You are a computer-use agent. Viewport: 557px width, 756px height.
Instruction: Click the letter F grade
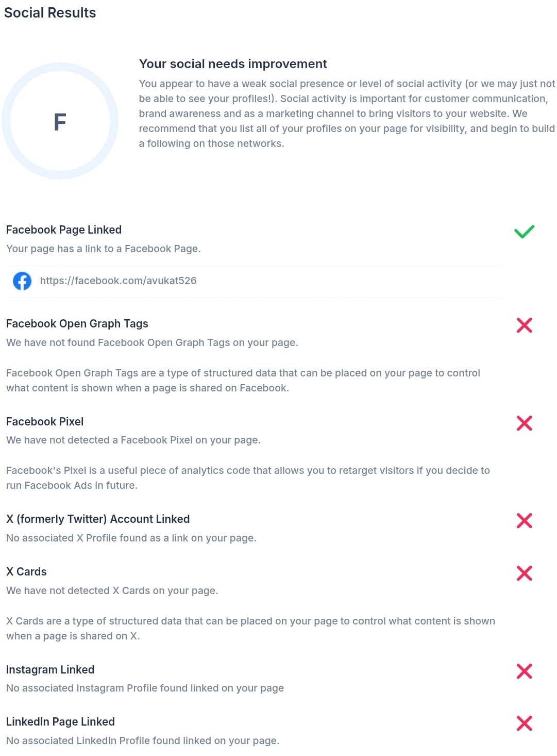tap(60, 122)
